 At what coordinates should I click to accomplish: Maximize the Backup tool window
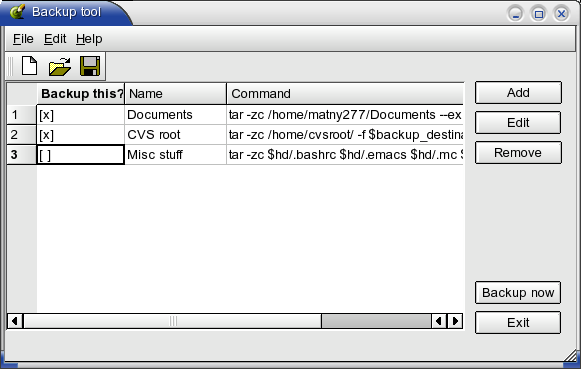click(538, 14)
